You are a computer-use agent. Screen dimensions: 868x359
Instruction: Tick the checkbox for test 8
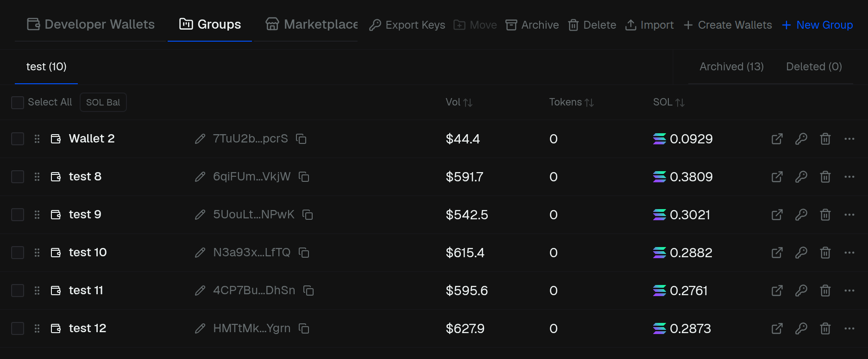coord(18,177)
